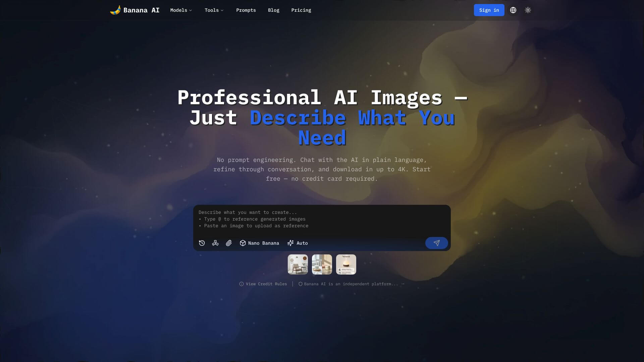Toggle light theme with sun icon
644x362 pixels.
(x=528, y=10)
